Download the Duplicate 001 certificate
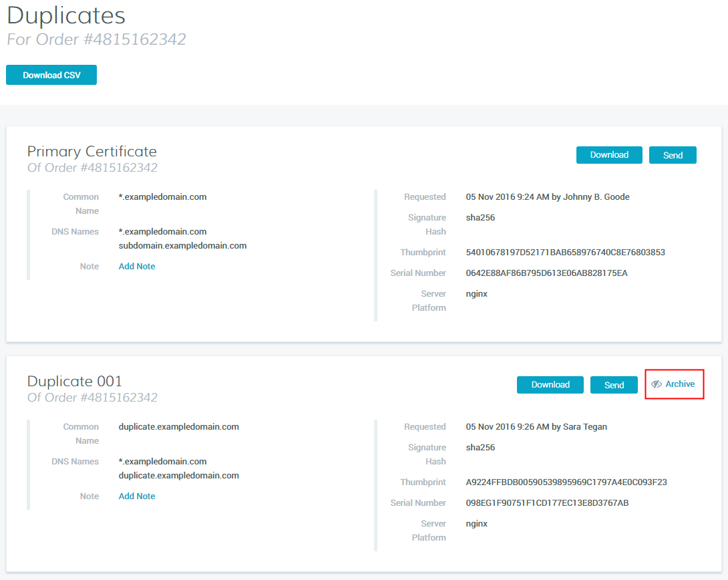The height and width of the screenshot is (580, 728). tap(550, 385)
